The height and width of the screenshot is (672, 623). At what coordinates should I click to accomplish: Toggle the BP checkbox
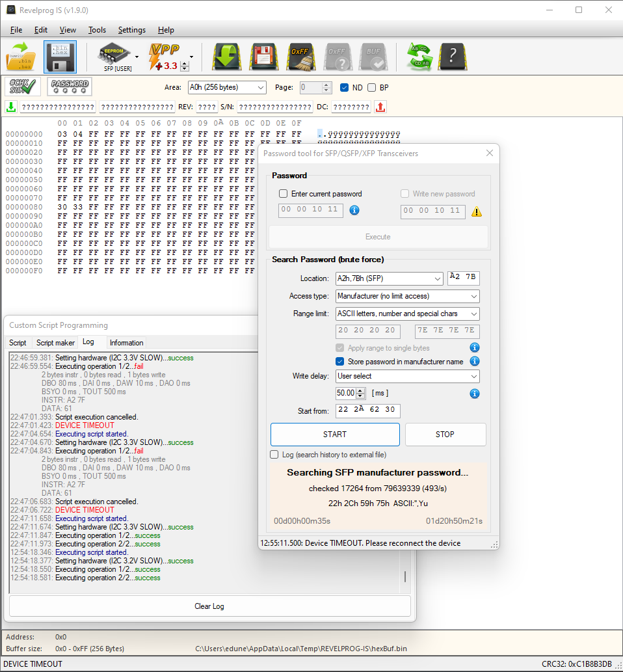[371, 87]
